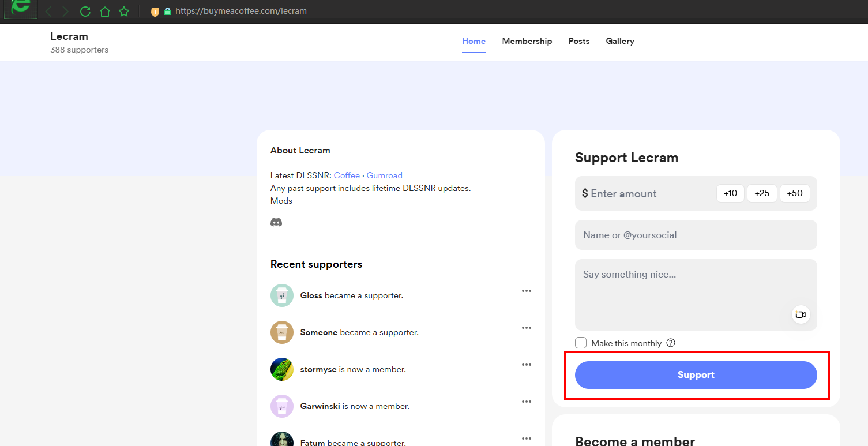This screenshot has width=868, height=446.
Task: Open three-dot menu for Someone supporter
Action: tap(526, 328)
